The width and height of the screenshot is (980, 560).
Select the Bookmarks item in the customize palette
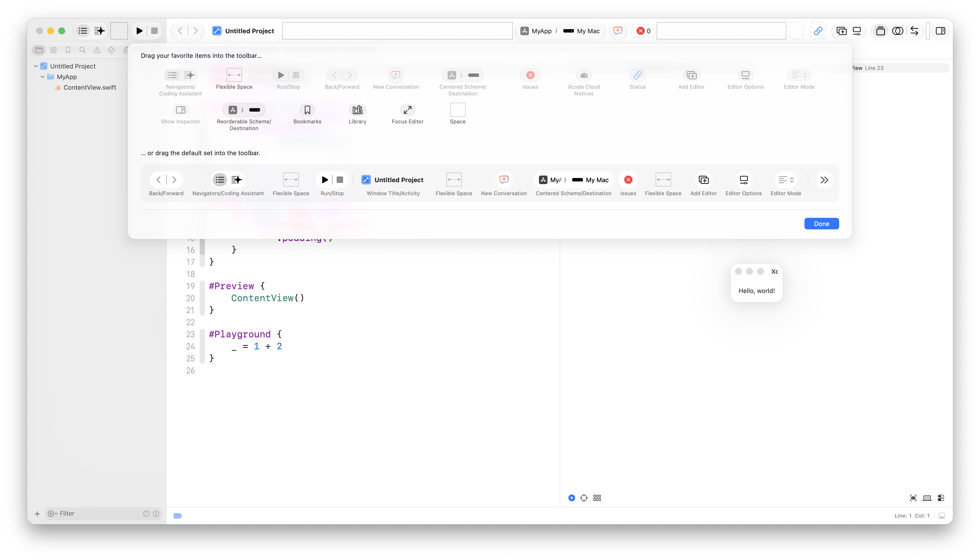click(307, 114)
